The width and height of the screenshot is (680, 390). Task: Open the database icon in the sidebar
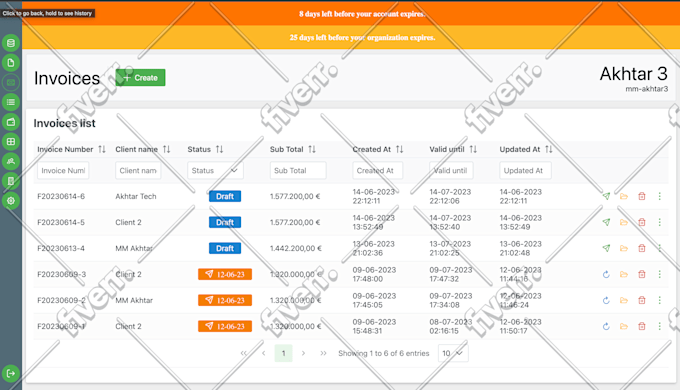tap(11, 43)
